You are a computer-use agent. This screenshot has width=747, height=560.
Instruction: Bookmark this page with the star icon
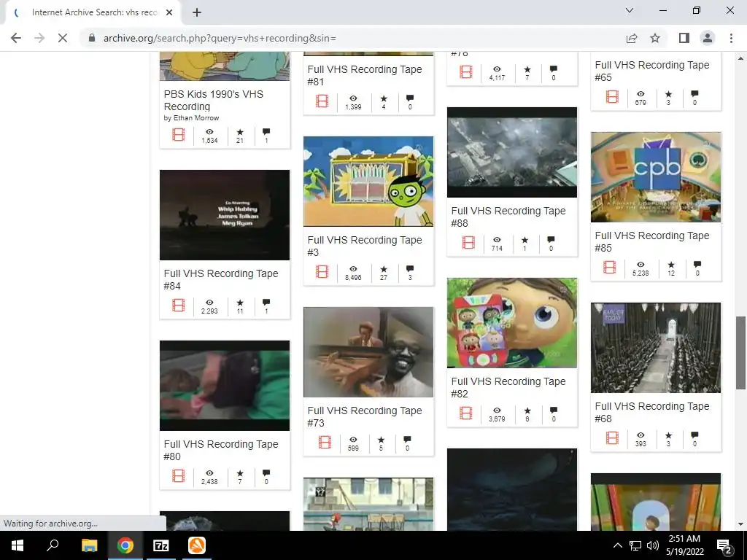(x=655, y=38)
